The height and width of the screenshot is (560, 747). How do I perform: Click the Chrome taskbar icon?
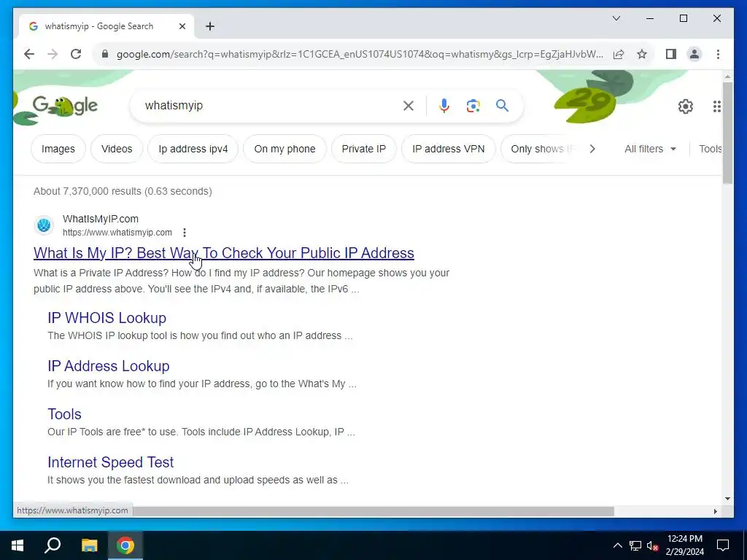(x=125, y=545)
